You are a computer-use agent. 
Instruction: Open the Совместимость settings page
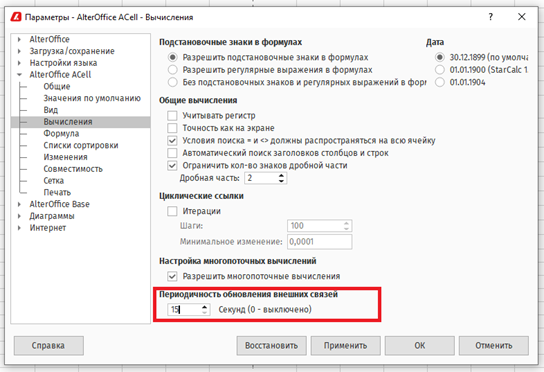click(73, 169)
